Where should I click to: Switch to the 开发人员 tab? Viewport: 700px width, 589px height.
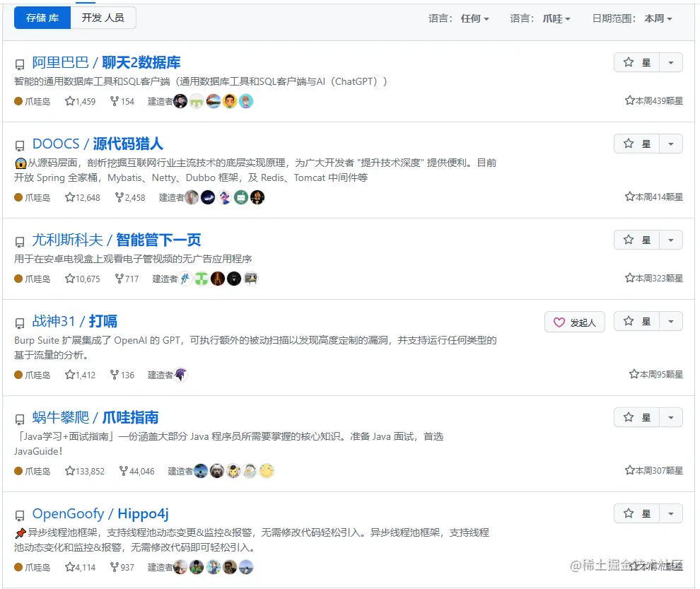(x=103, y=18)
